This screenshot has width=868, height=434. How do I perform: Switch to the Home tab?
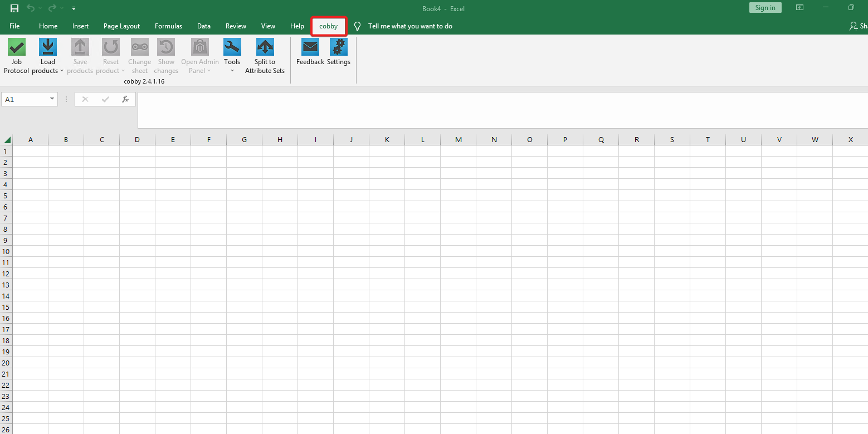(48, 26)
